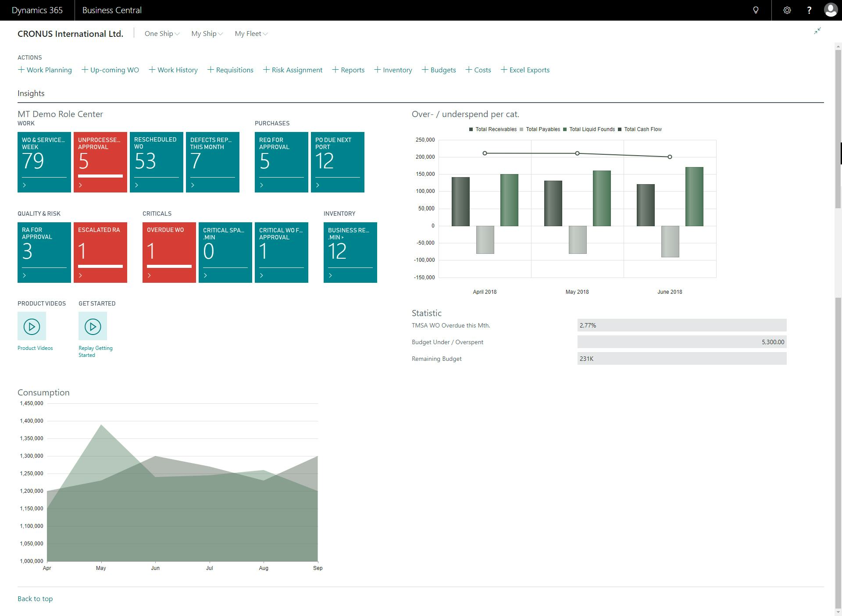Screen dimensions: 842x616
Task: Expand the One Ship dropdown
Action: point(161,33)
